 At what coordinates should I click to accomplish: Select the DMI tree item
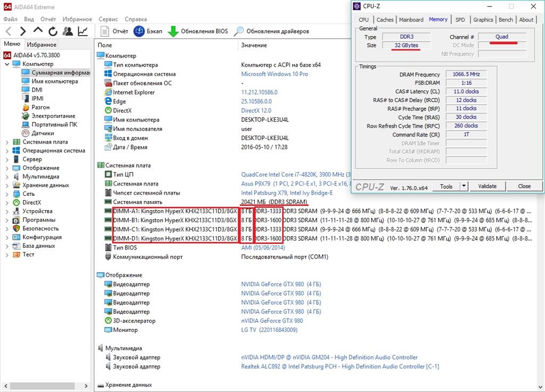[x=32, y=89]
